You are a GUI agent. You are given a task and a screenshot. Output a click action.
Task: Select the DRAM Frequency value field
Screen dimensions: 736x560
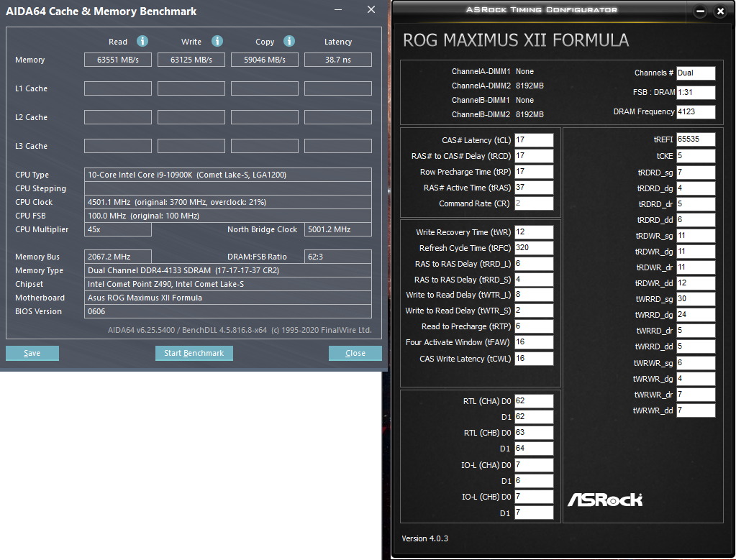(696, 111)
